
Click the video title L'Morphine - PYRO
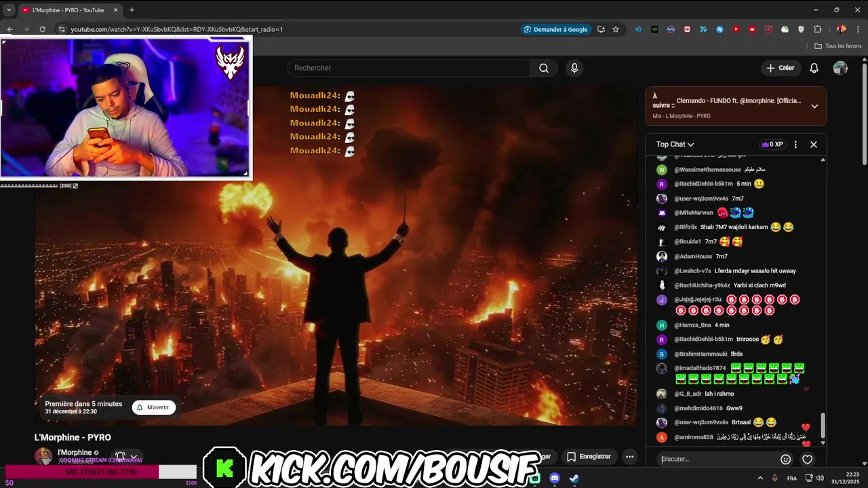click(x=73, y=438)
